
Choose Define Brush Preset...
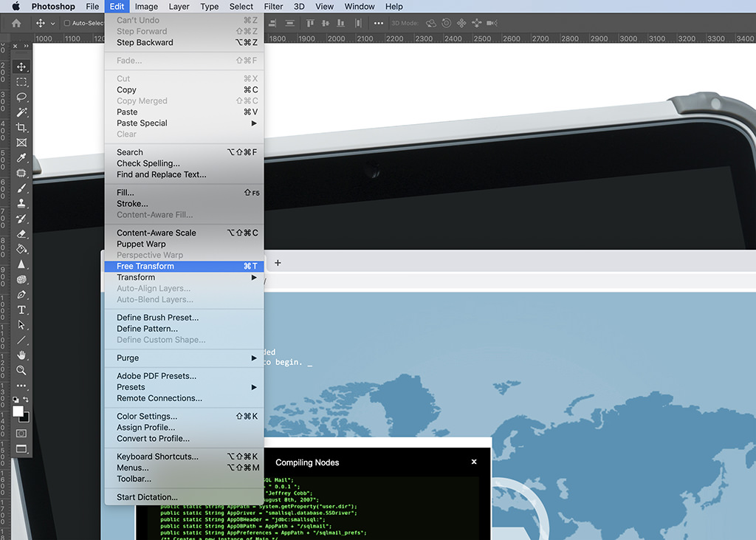(x=184, y=318)
